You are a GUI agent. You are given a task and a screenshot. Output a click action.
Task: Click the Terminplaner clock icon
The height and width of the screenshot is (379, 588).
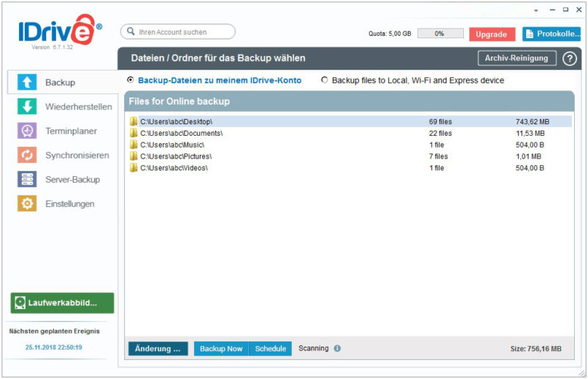(27, 131)
